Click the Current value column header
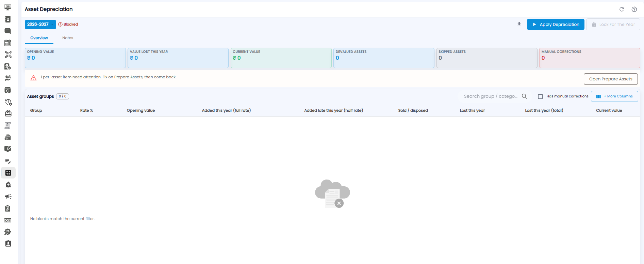The image size is (644, 264). coord(609,110)
